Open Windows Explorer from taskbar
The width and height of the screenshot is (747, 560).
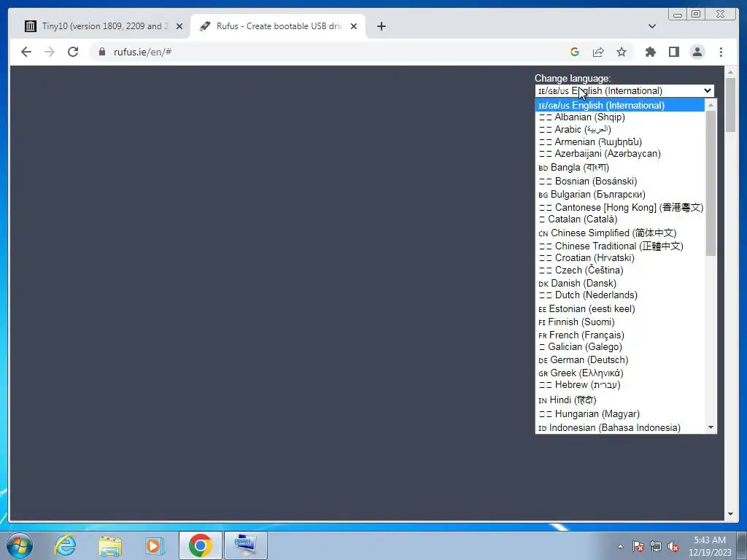110,545
